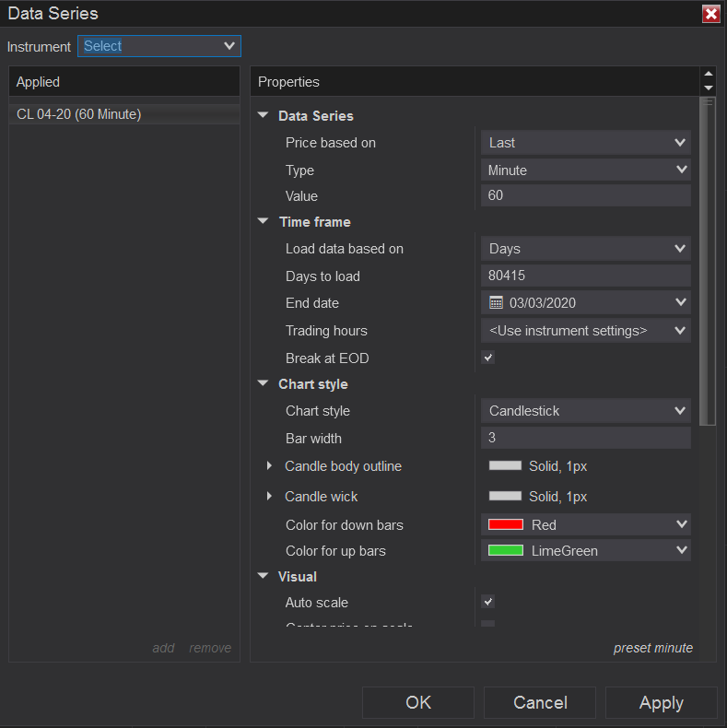Click the OK button

coord(418,703)
